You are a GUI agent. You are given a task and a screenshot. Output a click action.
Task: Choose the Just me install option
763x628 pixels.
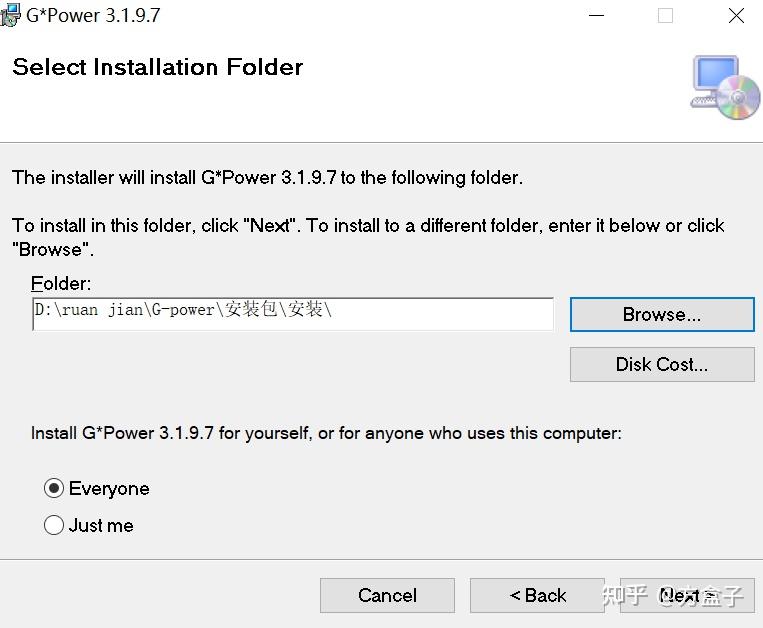coord(54,525)
